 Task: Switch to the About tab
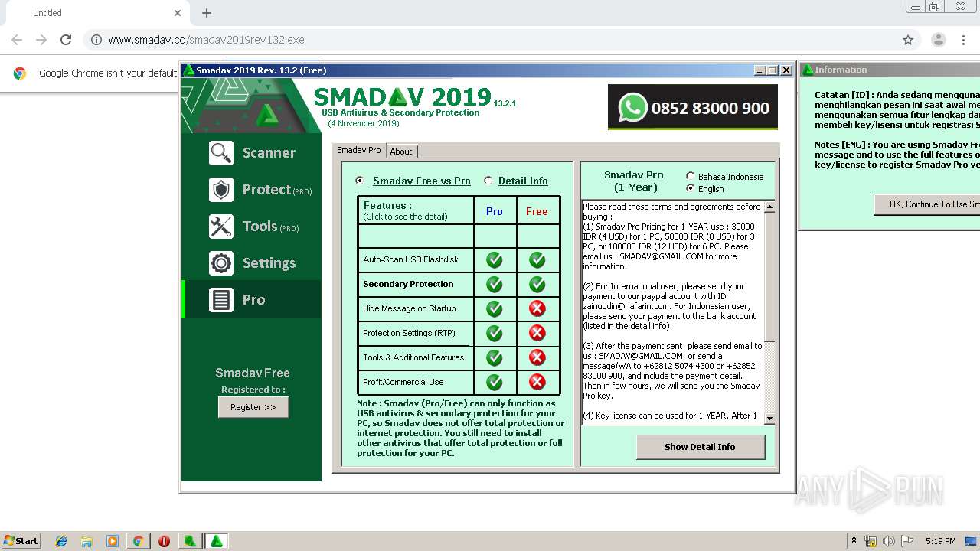(401, 152)
